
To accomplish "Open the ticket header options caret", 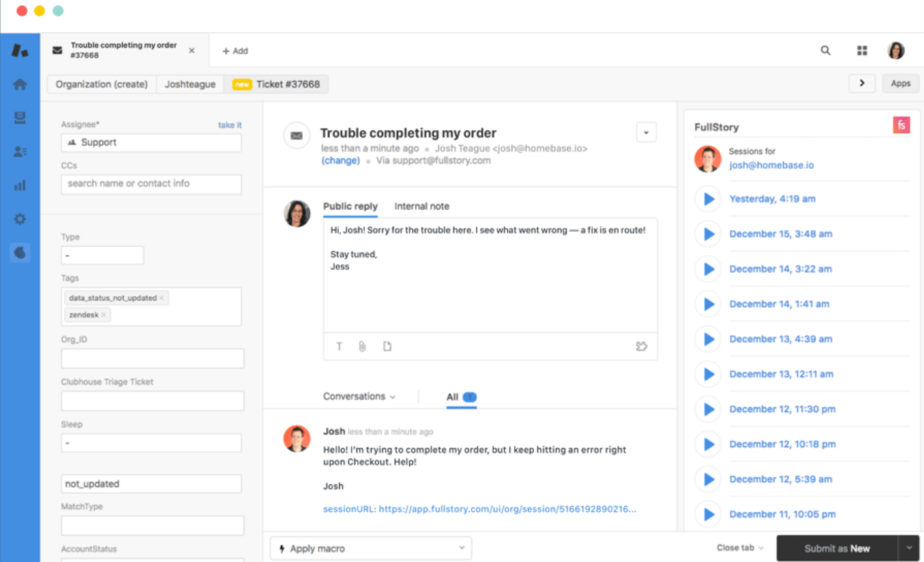I will click(x=646, y=132).
